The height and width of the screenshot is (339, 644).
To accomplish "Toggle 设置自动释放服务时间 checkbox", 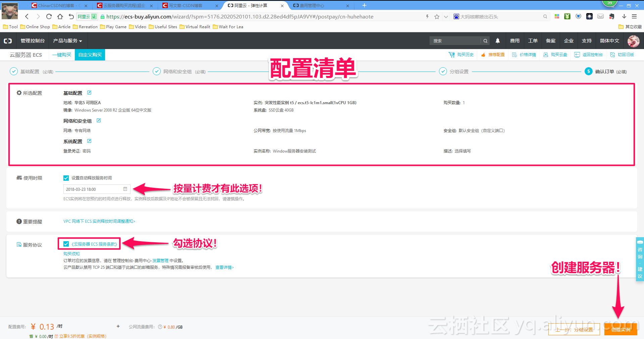I will 66,178.
